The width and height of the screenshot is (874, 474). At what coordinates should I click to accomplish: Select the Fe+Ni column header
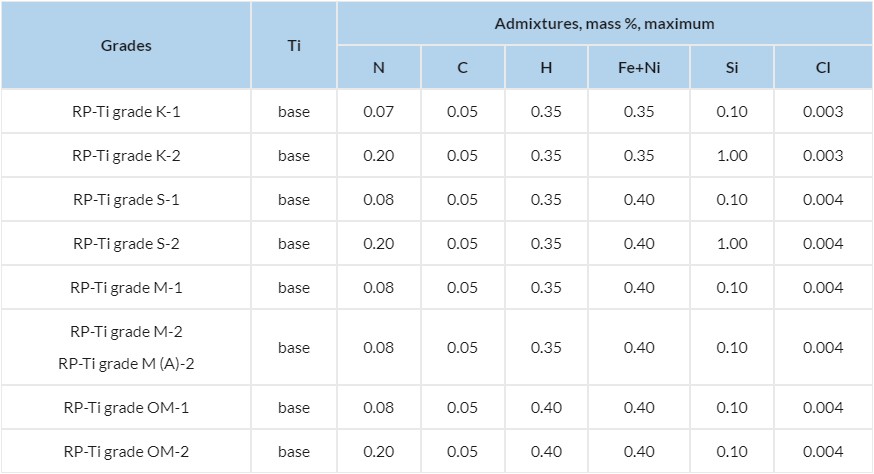pos(638,69)
